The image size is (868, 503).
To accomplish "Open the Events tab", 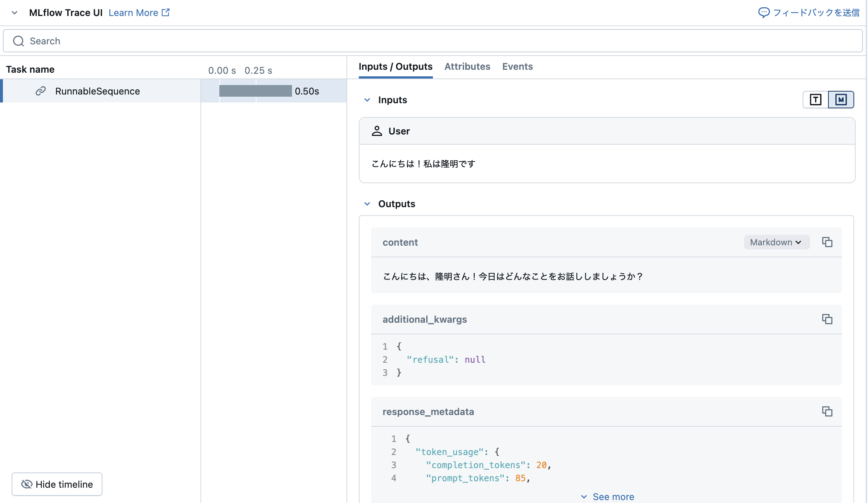I will tap(517, 67).
